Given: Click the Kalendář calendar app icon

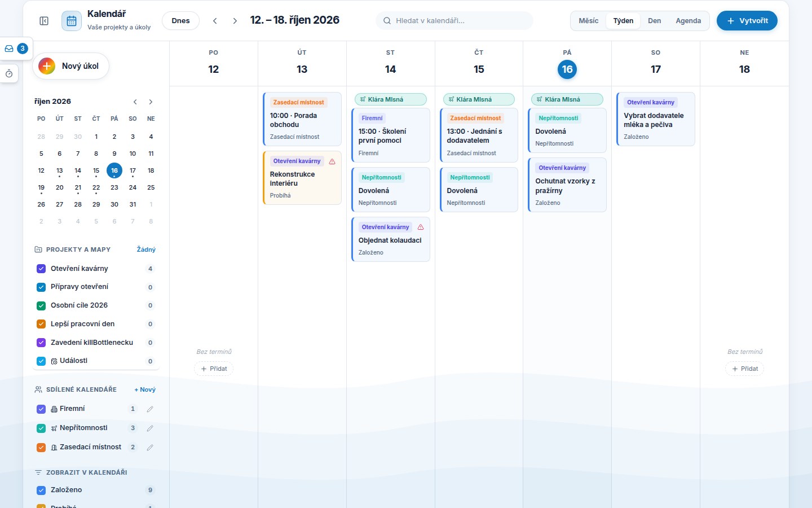Looking at the screenshot, I should click(72, 21).
